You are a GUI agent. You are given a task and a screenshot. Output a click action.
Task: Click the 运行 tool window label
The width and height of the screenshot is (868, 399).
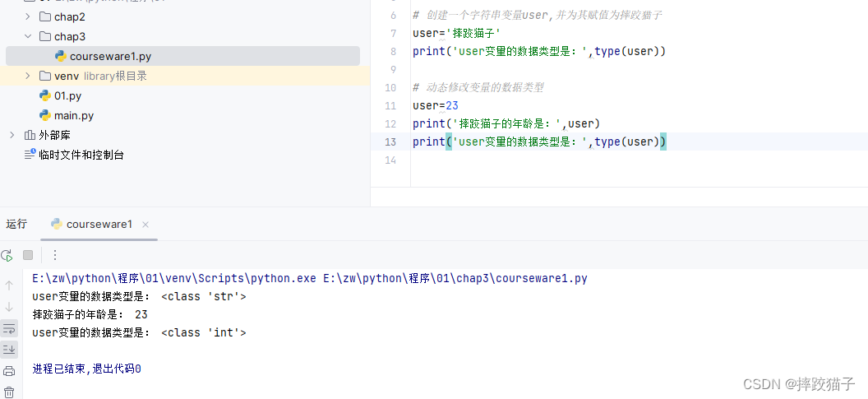tap(16, 224)
